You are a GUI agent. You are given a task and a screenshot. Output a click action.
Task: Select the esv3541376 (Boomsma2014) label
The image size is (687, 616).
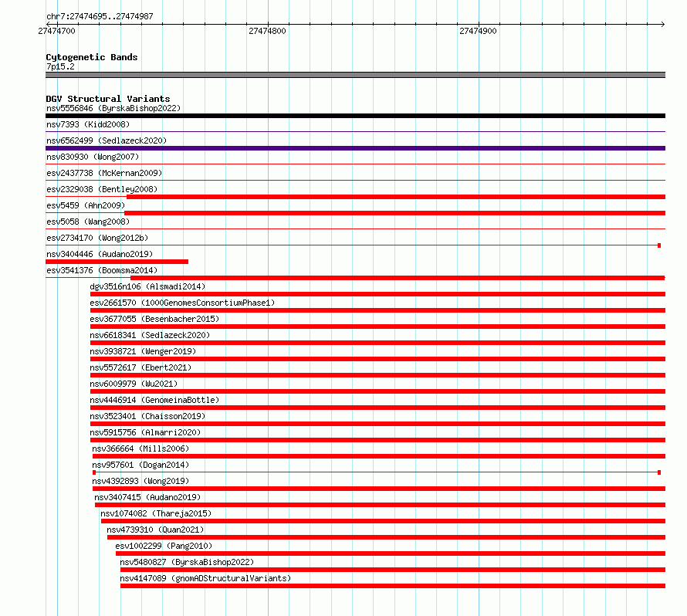pyautogui.click(x=102, y=270)
